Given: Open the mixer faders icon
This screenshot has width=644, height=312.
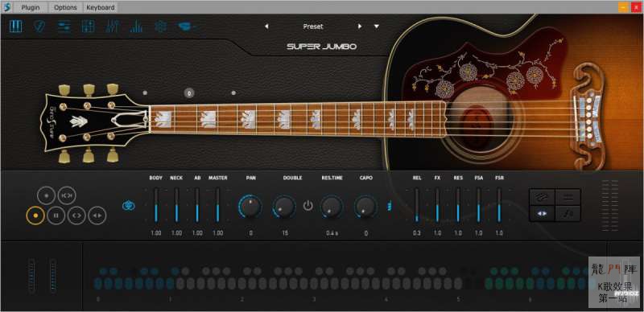Looking at the screenshot, I should (112, 27).
